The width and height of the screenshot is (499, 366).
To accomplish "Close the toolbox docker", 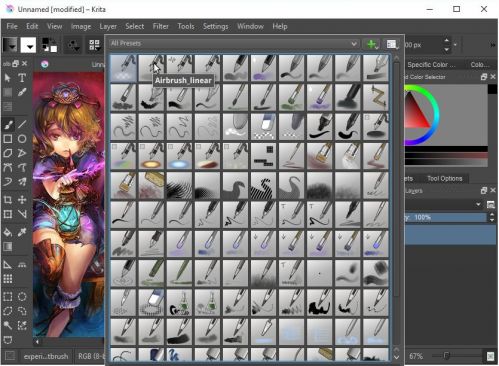I will click(x=24, y=63).
